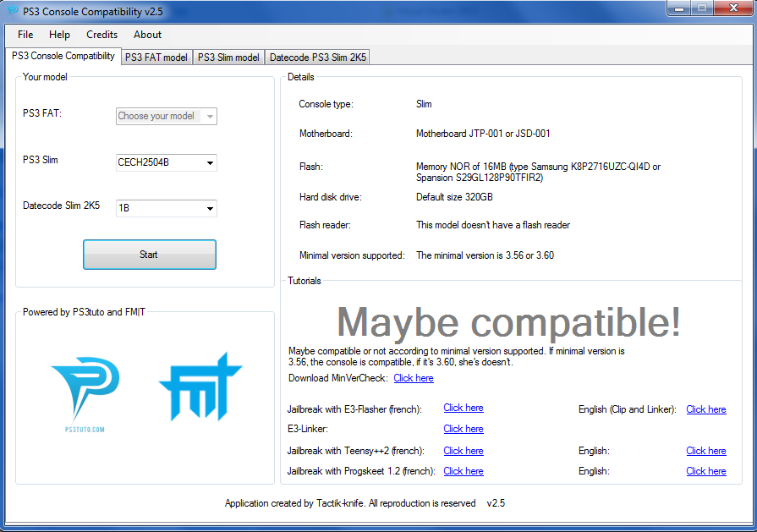Image resolution: width=757 pixels, height=532 pixels.
Task: Click the 'Maybe compatible or not according' explanation text
Action: pyautogui.click(x=456, y=357)
